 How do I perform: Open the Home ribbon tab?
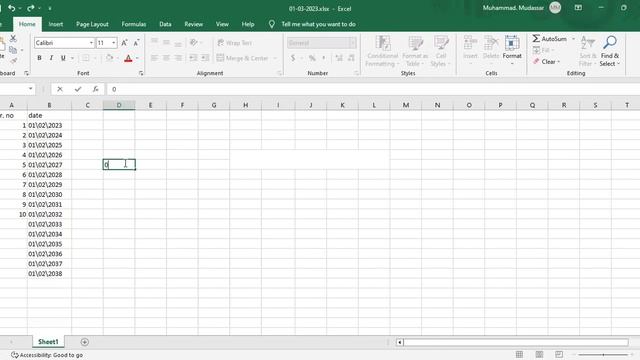[27, 24]
